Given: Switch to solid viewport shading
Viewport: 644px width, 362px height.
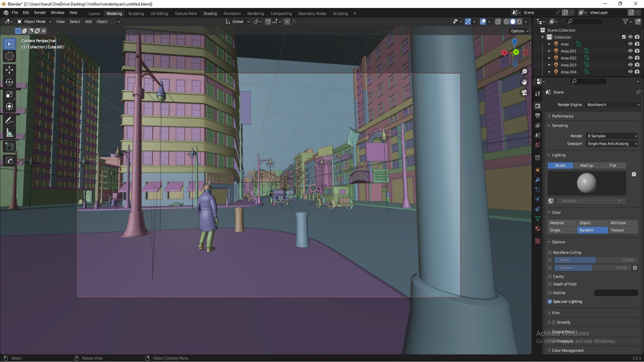Looking at the screenshot, I should click(x=513, y=21).
